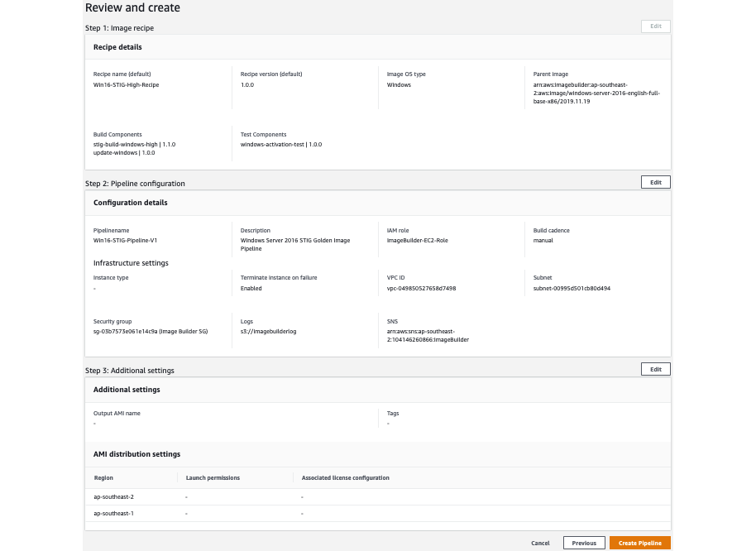This screenshot has height=551, width=756.
Task: Click the Create pipeline button
Action: point(639,543)
